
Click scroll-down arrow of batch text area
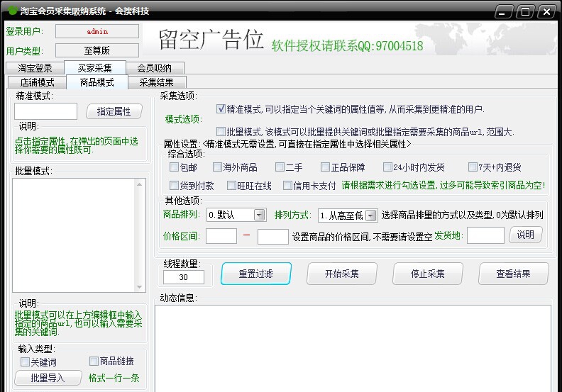tap(139, 287)
